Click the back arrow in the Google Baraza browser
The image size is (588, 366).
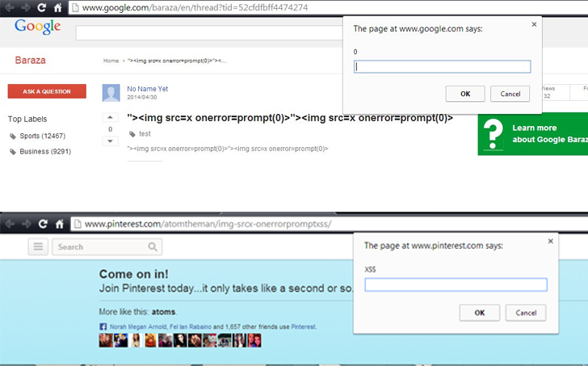pos(10,7)
